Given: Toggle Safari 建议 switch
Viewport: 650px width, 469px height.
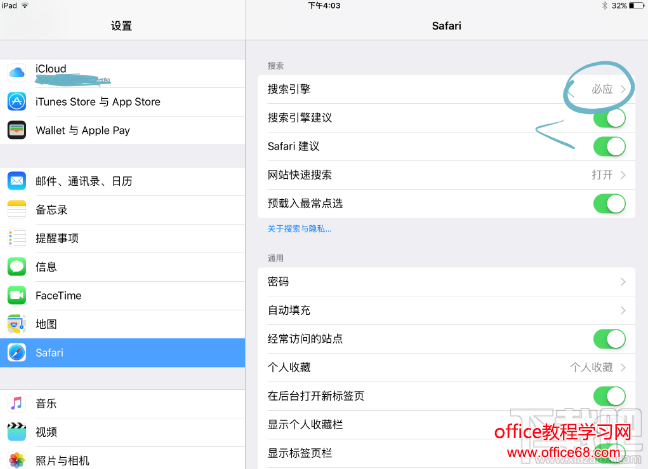Looking at the screenshot, I should coord(609,147).
